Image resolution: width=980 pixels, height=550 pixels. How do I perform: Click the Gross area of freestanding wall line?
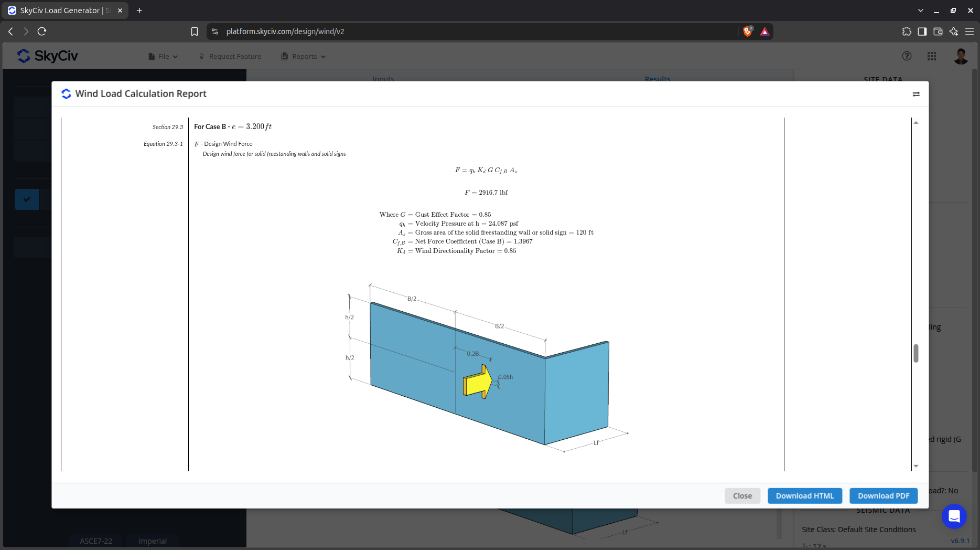click(x=496, y=232)
